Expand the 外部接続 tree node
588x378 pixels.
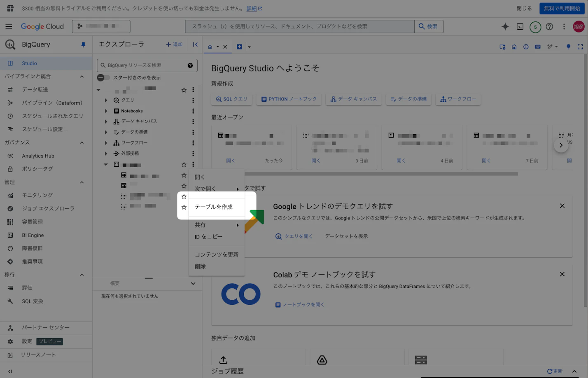[106, 153]
